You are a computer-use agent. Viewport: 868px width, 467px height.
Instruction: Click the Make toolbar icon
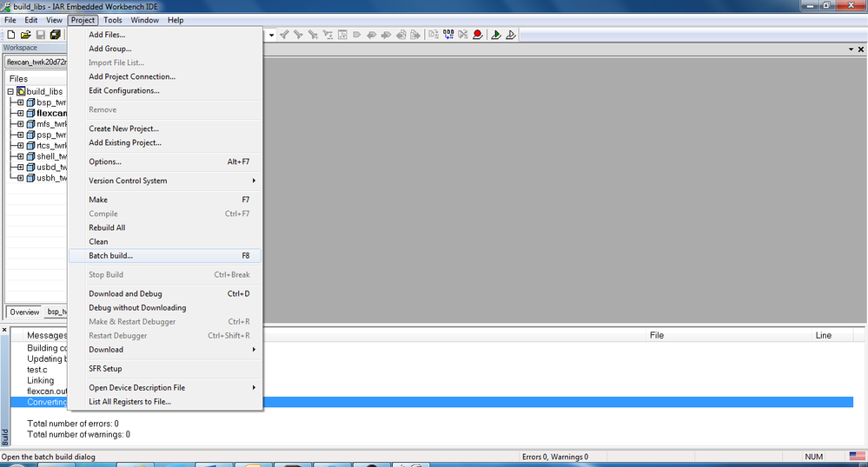point(448,35)
